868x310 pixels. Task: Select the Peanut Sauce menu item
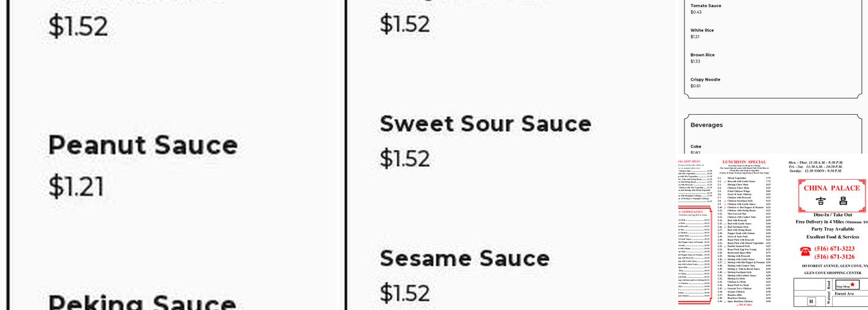point(143,145)
